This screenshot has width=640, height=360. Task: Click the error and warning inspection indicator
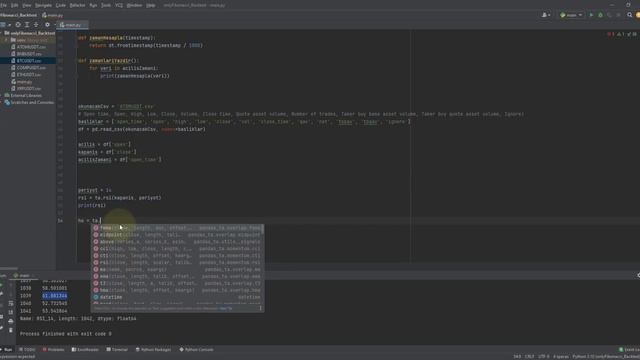(622, 35)
